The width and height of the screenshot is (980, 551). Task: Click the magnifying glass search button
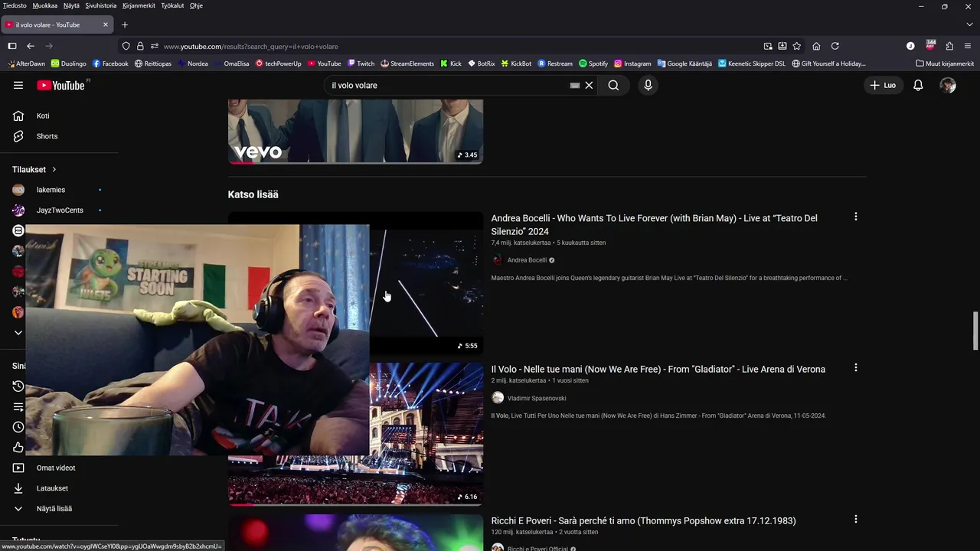613,85
